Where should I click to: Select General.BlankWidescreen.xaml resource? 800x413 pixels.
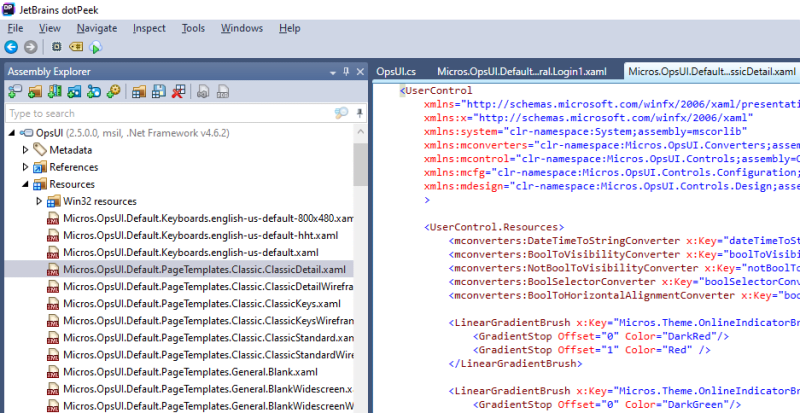tap(208, 389)
